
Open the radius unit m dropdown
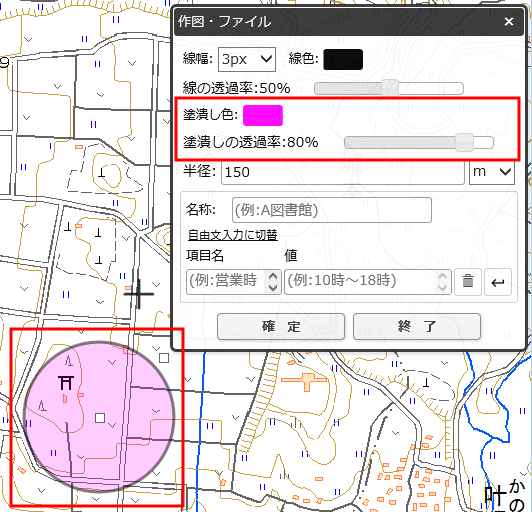[x=492, y=172]
